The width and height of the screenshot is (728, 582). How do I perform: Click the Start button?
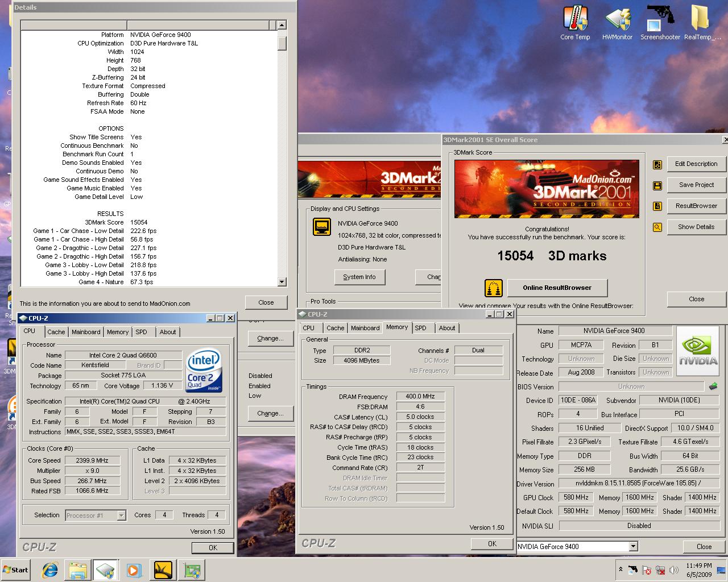coord(15,569)
